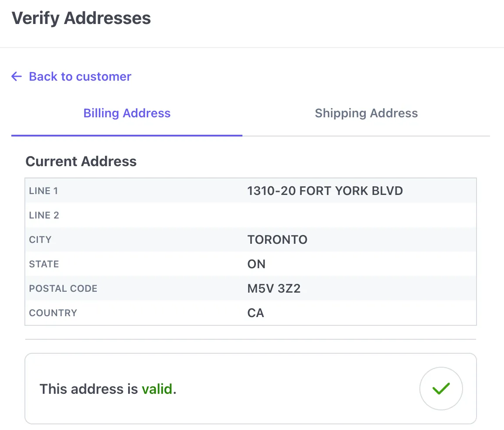The height and width of the screenshot is (430, 504).
Task: Click the word valid in the status message
Action: (157, 389)
